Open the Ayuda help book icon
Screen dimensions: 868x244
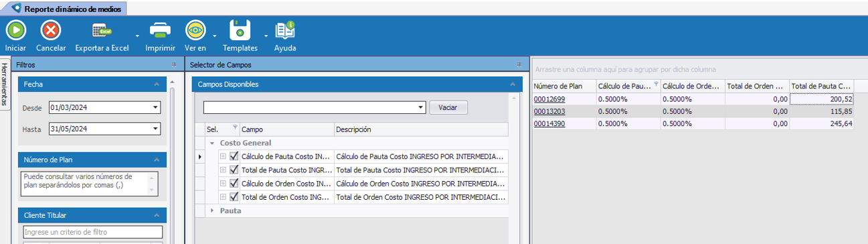point(285,30)
